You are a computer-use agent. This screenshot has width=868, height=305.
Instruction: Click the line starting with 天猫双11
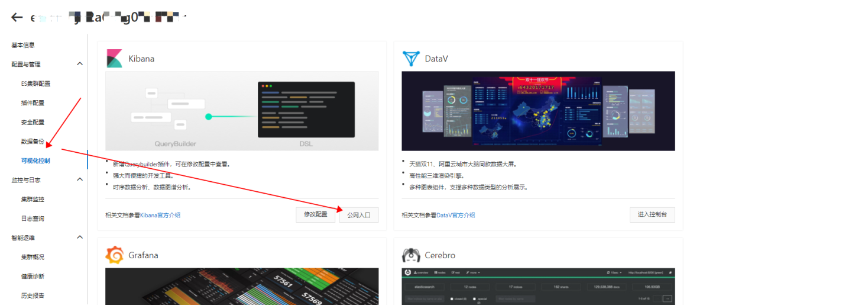click(464, 164)
